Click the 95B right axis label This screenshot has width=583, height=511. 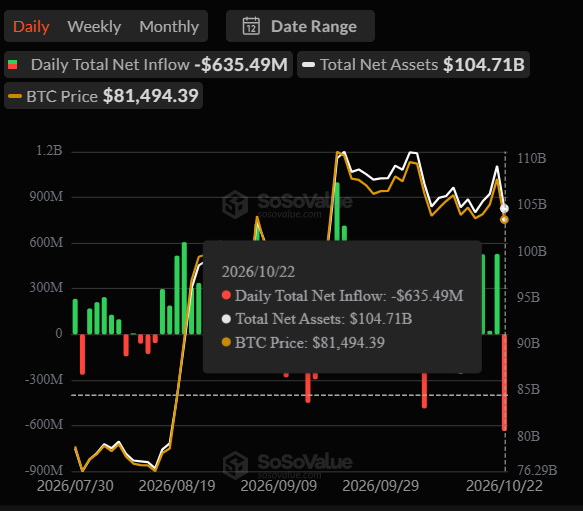tap(528, 297)
